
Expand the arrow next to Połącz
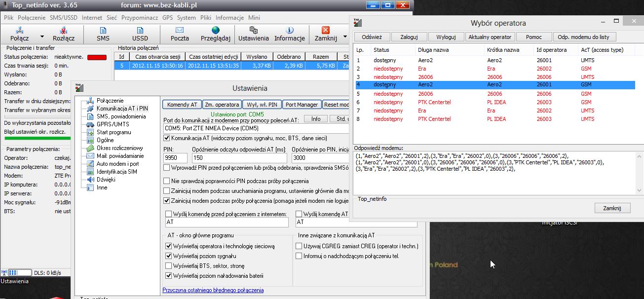click(x=42, y=37)
